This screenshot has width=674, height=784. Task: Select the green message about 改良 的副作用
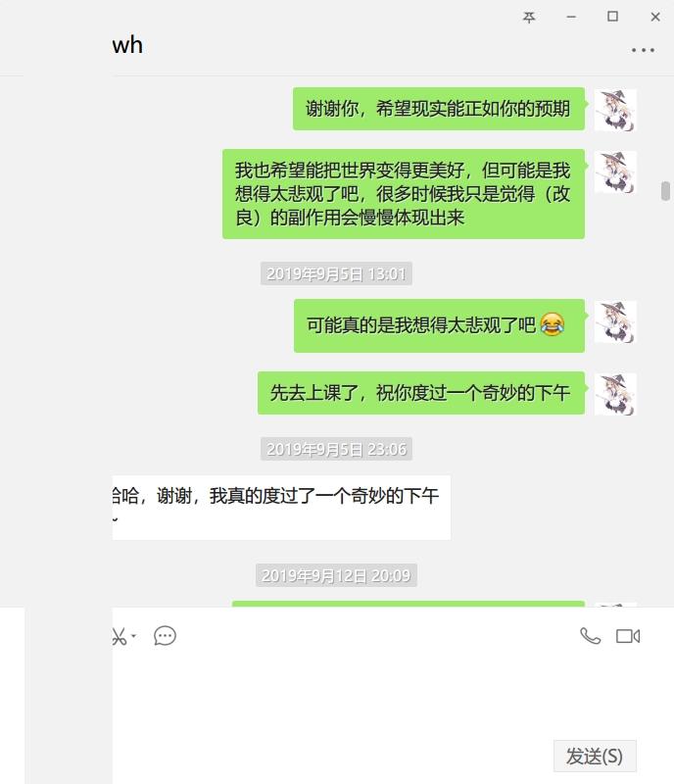click(x=404, y=194)
